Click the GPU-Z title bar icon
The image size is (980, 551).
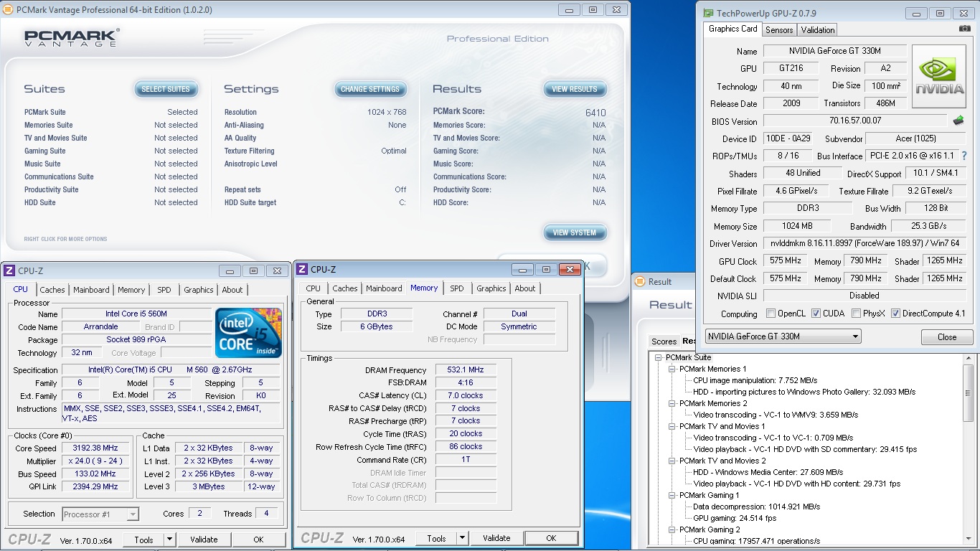(x=708, y=13)
